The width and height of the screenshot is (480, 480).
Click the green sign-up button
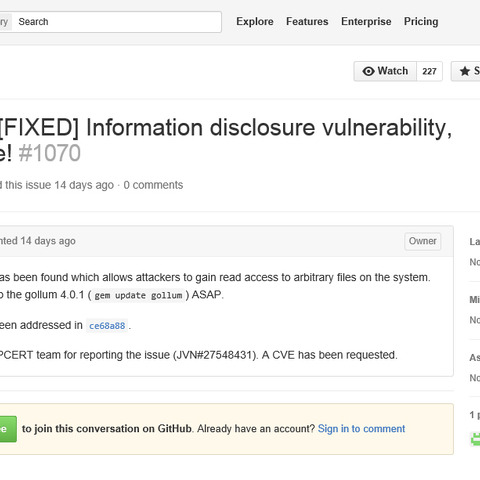click(x=8, y=429)
